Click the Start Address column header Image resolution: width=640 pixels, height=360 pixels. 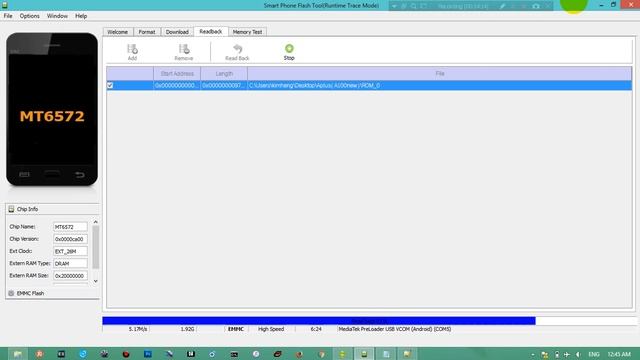pos(177,73)
